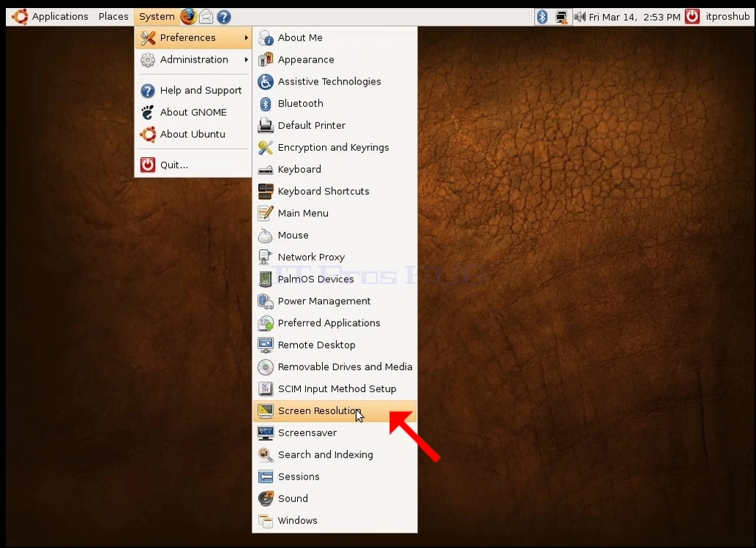Expand the Administration submenu arrow

246,60
